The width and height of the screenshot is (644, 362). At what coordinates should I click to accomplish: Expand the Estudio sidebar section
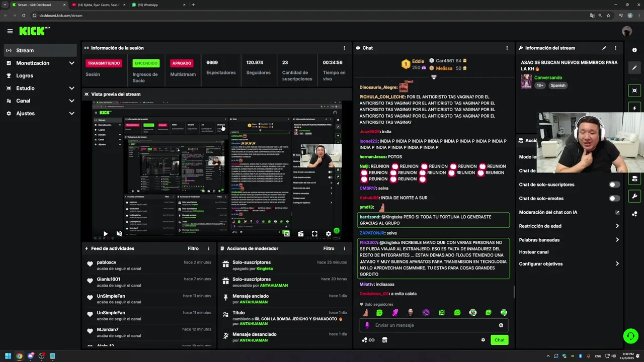click(41, 88)
